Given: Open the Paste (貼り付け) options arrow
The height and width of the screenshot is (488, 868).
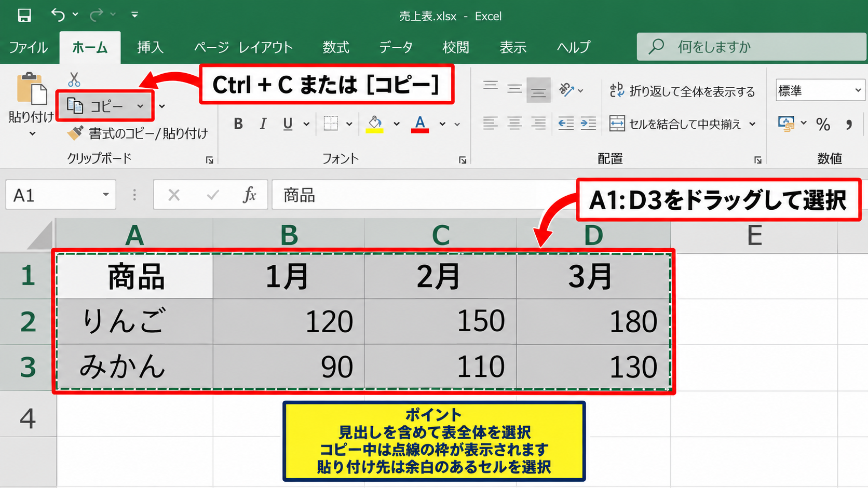Looking at the screenshot, I should pyautogui.click(x=32, y=134).
